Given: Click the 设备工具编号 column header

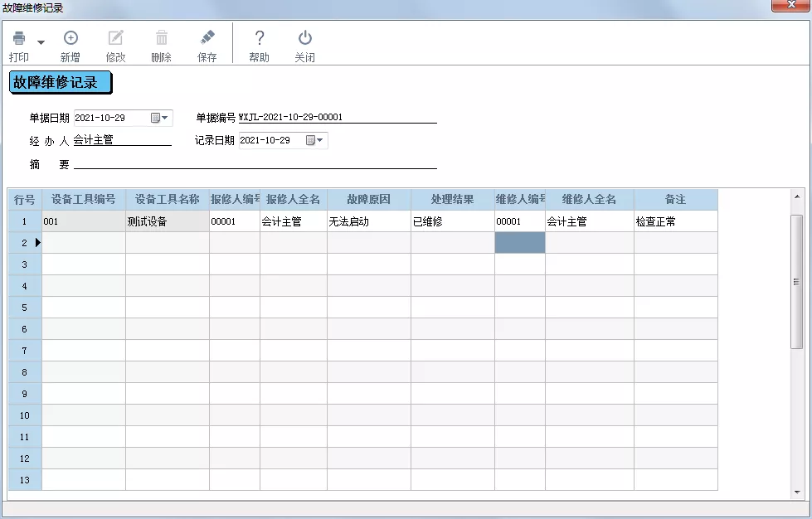Looking at the screenshot, I should point(84,200).
